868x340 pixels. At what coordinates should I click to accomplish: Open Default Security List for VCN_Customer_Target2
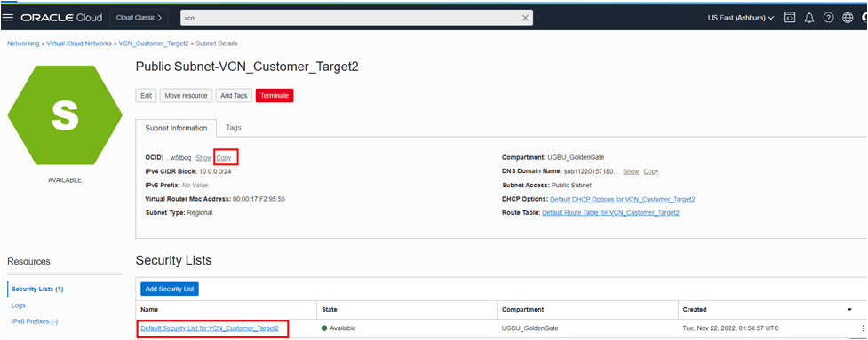point(210,328)
